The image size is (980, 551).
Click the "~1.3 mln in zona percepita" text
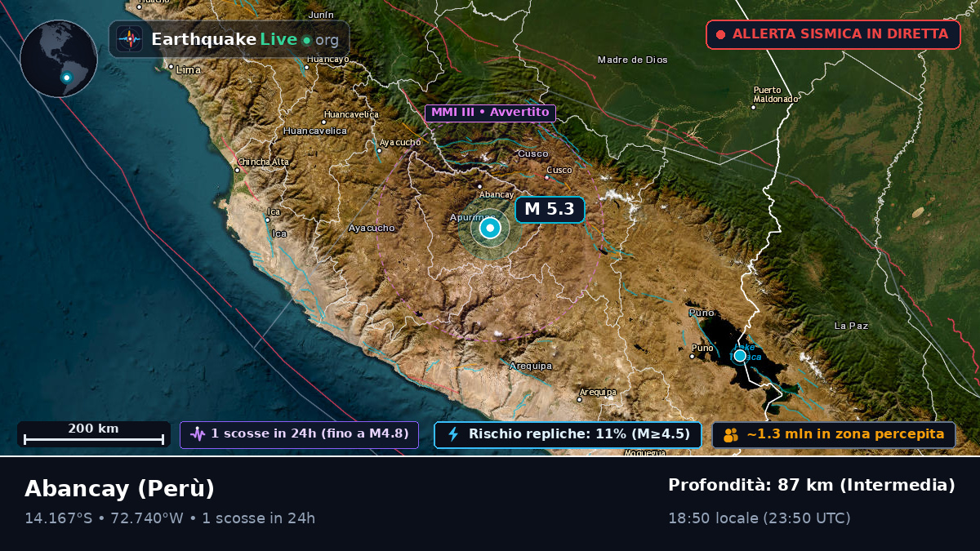click(845, 434)
